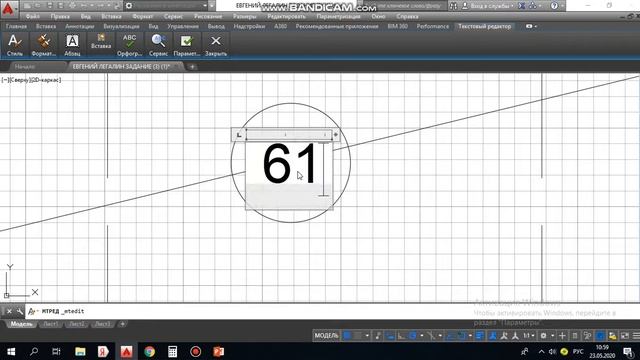This screenshot has height=360, width=640.
Task: Open the status bar customization menu icon
Action: coord(636,336)
